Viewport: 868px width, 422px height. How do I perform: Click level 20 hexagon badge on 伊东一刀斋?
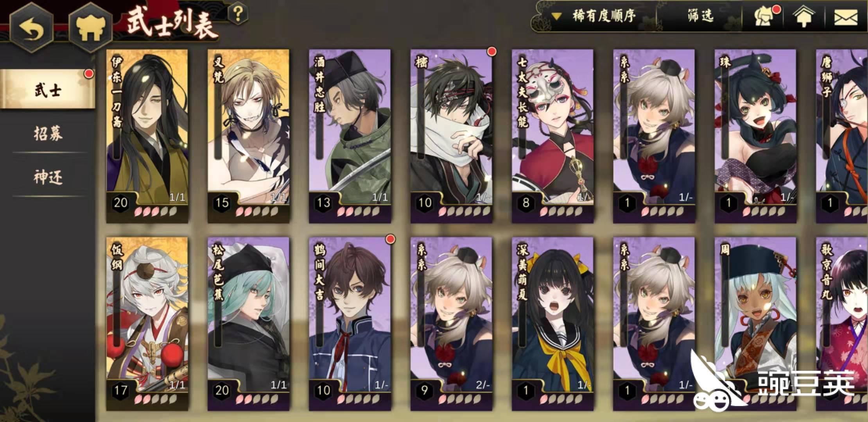point(120,202)
